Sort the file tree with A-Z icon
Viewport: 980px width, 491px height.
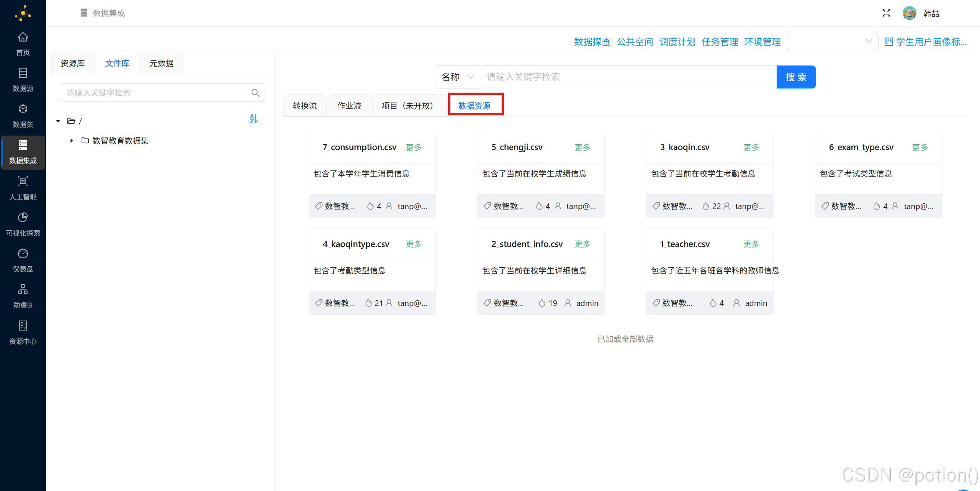pyautogui.click(x=254, y=119)
